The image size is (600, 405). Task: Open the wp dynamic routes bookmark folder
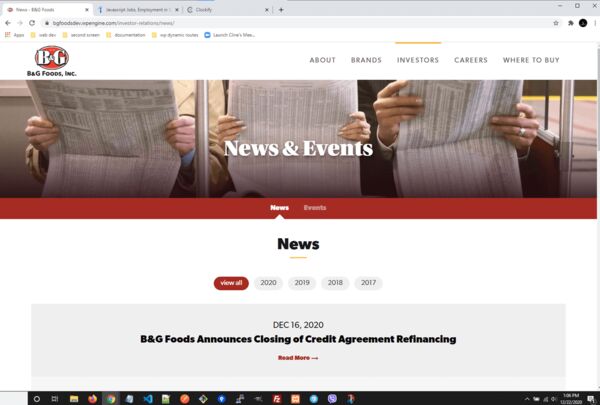coord(175,35)
